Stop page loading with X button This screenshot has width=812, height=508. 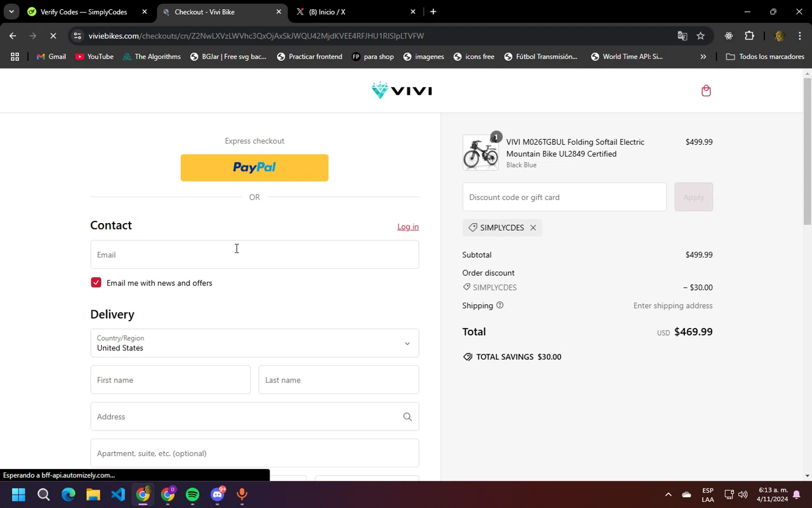click(x=53, y=36)
